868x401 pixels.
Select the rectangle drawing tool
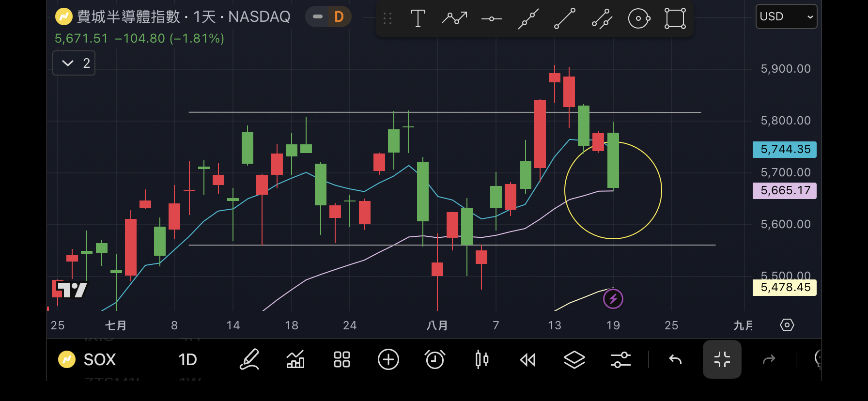(x=675, y=18)
